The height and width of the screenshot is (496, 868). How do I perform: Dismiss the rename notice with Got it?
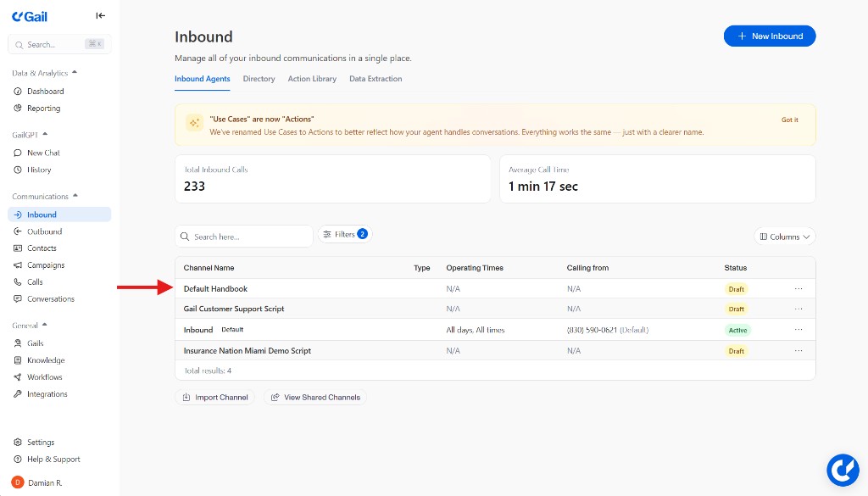[789, 120]
